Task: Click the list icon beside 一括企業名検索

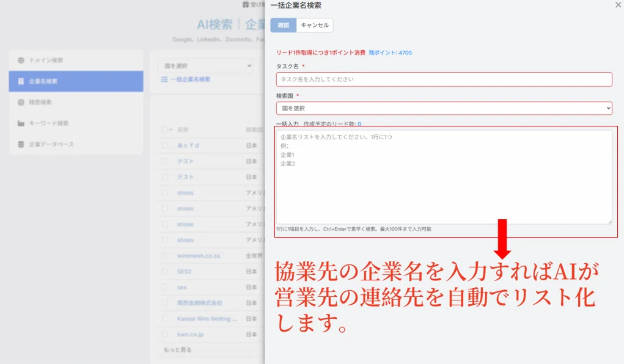Action: point(164,79)
